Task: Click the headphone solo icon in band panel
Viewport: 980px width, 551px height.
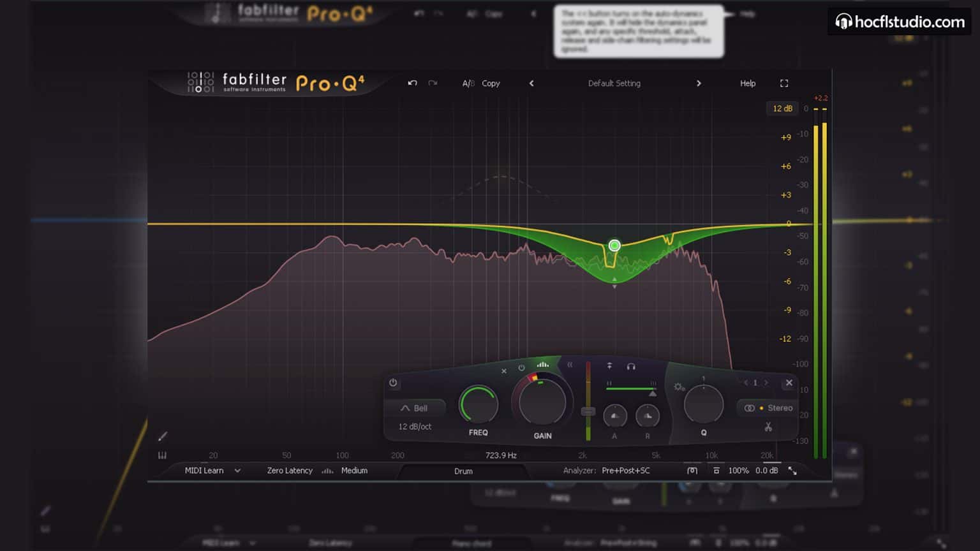Action: [x=631, y=366]
